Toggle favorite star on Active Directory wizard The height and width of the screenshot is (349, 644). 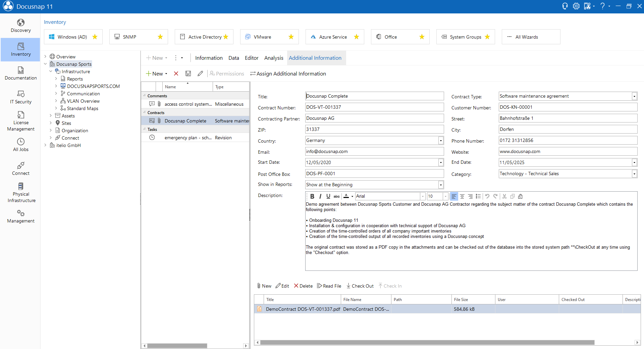click(226, 37)
